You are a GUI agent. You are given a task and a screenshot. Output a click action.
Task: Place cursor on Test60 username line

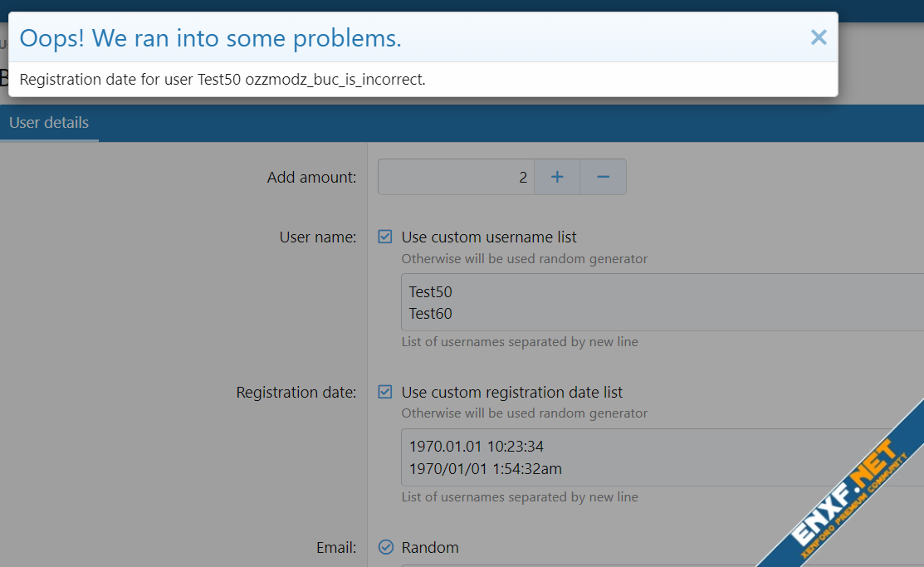[431, 314]
